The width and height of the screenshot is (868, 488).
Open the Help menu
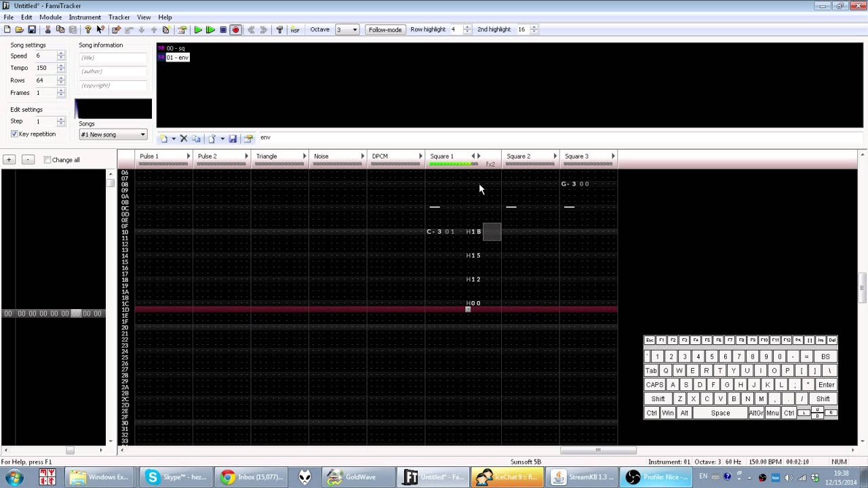point(165,17)
